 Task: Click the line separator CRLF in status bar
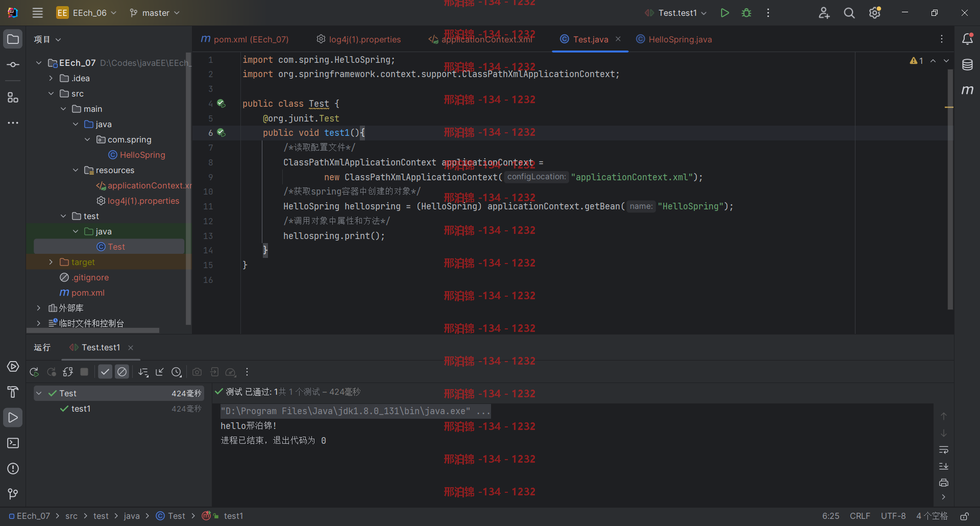pyautogui.click(x=860, y=516)
